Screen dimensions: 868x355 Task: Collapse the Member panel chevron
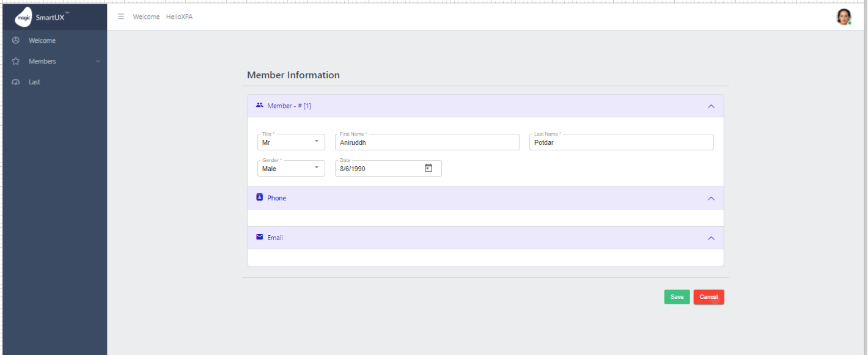pos(711,106)
